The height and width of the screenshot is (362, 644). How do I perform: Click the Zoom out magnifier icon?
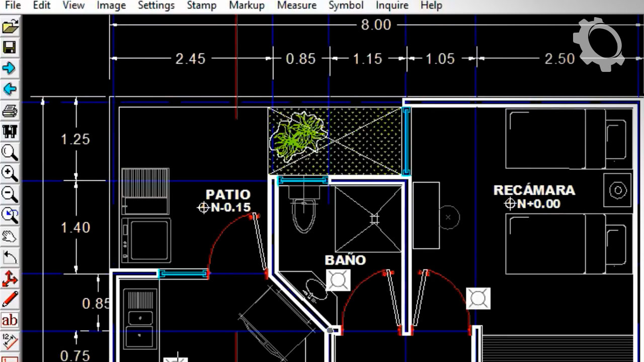10,194
